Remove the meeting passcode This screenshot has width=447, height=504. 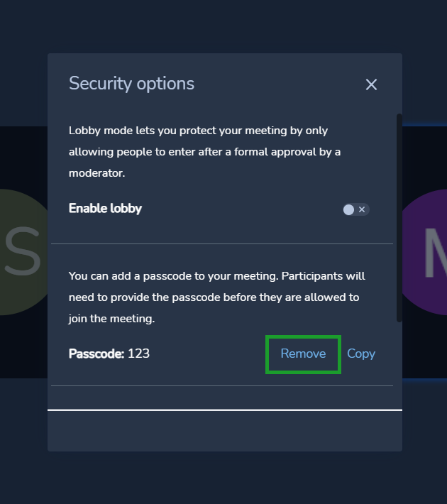[303, 354]
